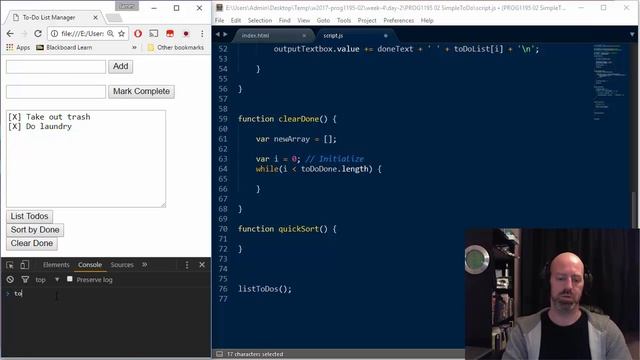Focus the mark complete input field
Viewport: 640px width, 360px height.
pos(56,91)
